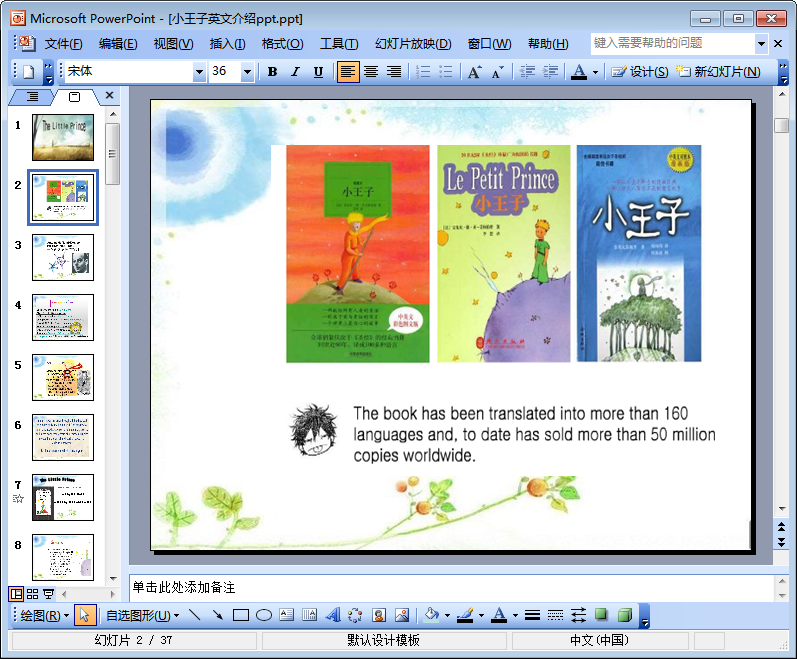Click the help question input field
The width and height of the screenshot is (797, 659).
[x=672, y=43]
